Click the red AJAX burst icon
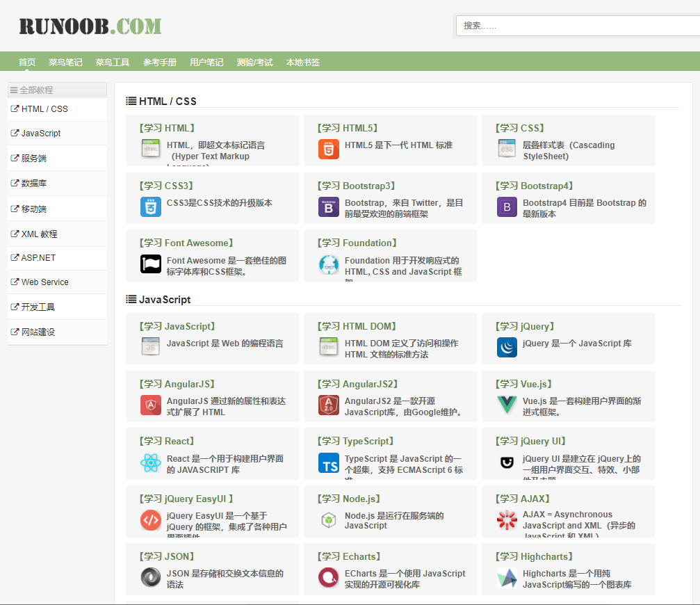The image size is (700, 605). (x=507, y=520)
